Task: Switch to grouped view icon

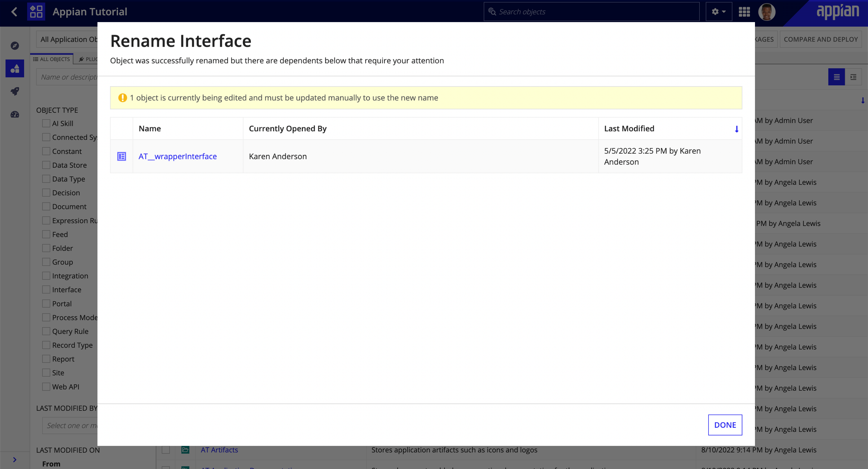Action: [853, 77]
